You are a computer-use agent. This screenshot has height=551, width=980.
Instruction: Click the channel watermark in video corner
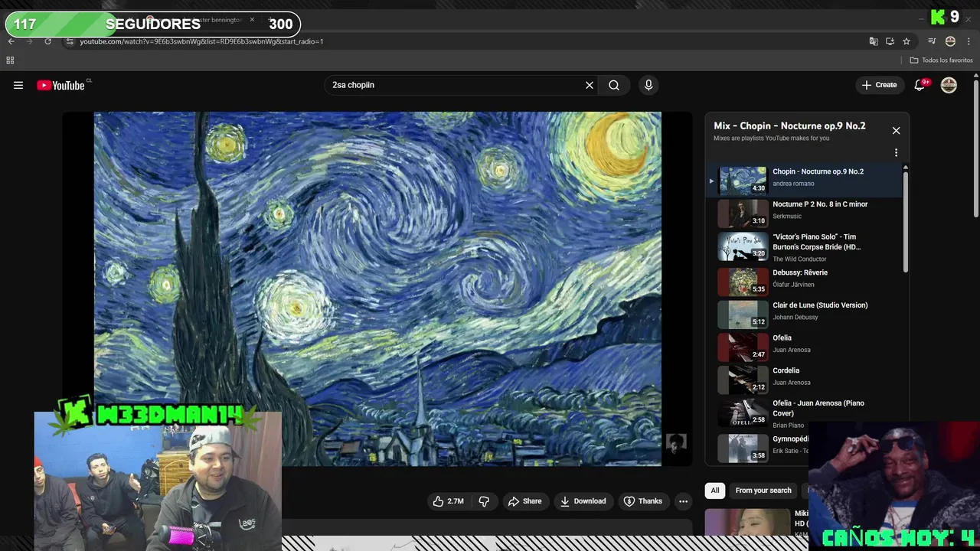tap(676, 444)
